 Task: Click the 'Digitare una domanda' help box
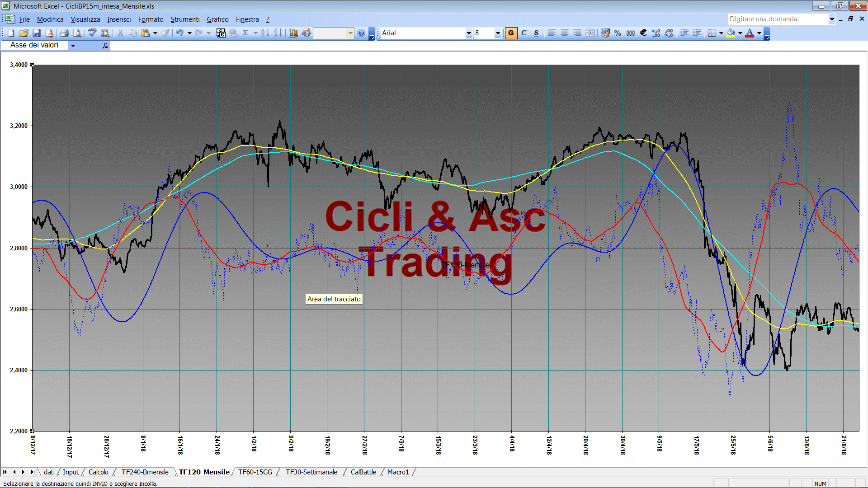tap(778, 19)
